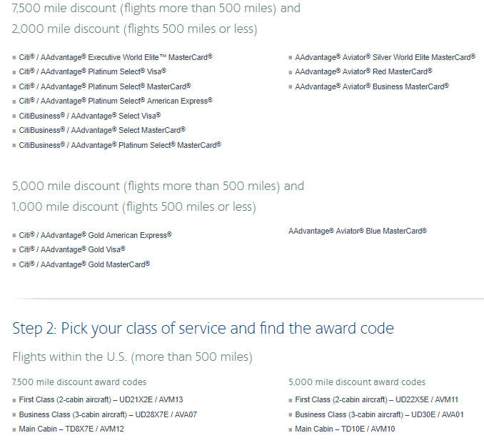Click Citi AAdvantage Gold Visa item
This screenshot has height=448, width=484.
coord(72,249)
